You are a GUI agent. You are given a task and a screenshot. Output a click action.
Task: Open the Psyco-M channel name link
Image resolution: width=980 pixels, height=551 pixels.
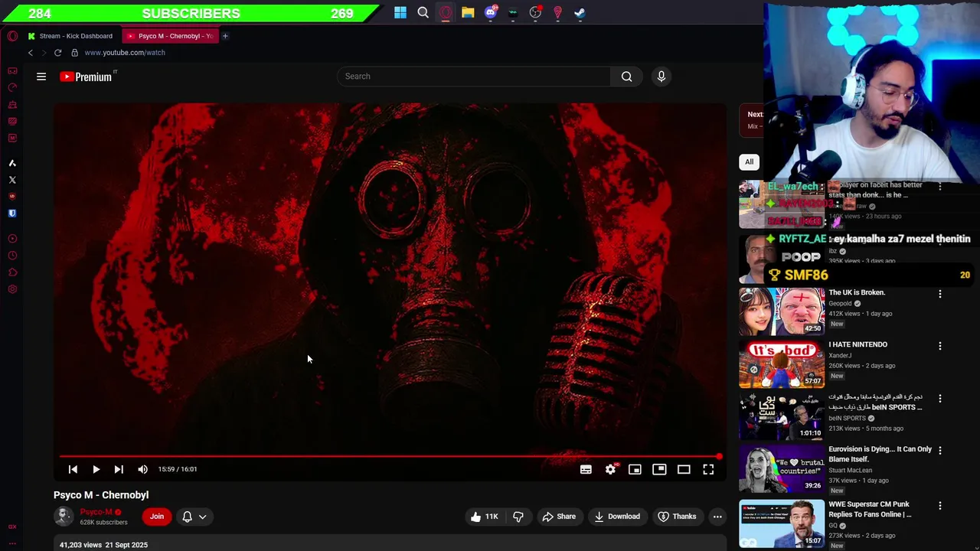point(96,512)
